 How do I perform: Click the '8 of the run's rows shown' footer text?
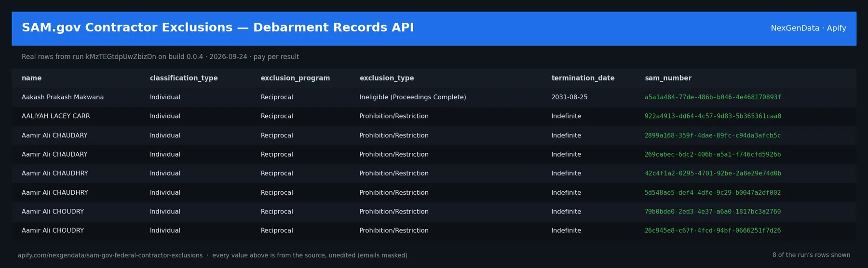811,255
